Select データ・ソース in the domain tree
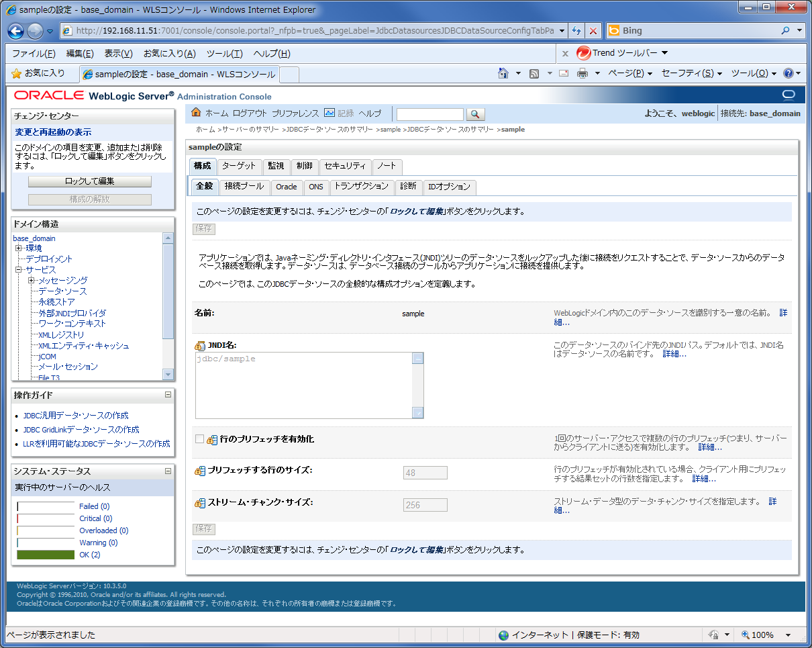This screenshot has width=812, height=648. click(x=62, y=291)
